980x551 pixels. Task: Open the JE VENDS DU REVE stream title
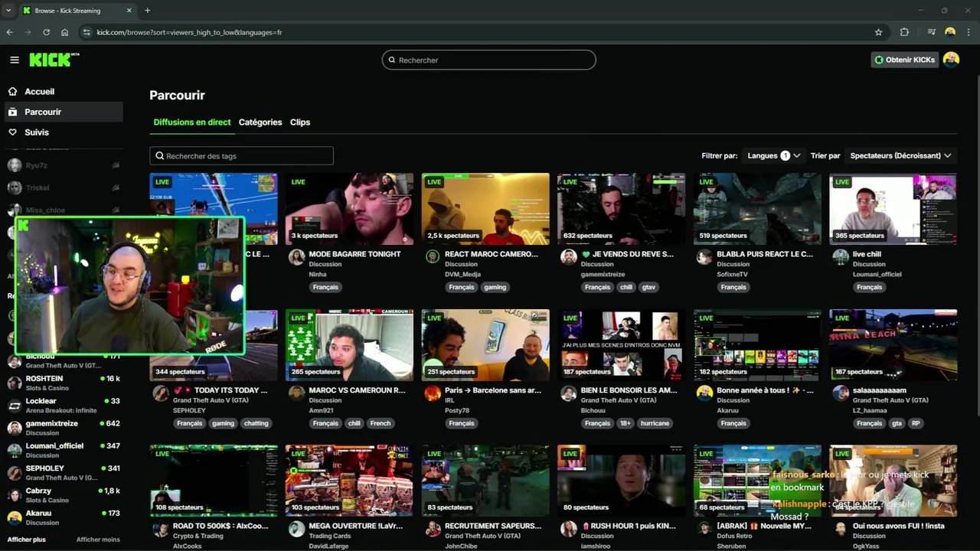[x=628, y=254]
